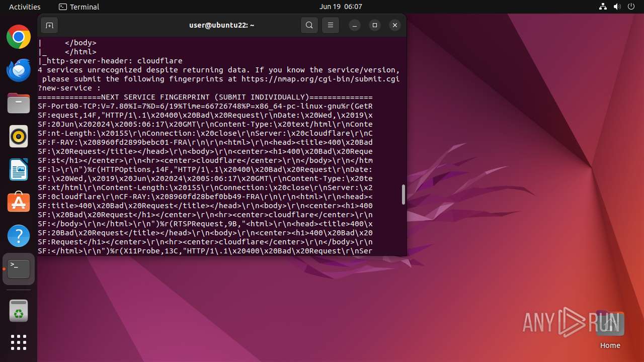The height and width of the screenshot is (362, 644).
Task: Click the line containing 'X11Probe,13C'
Action: (205, 251)
